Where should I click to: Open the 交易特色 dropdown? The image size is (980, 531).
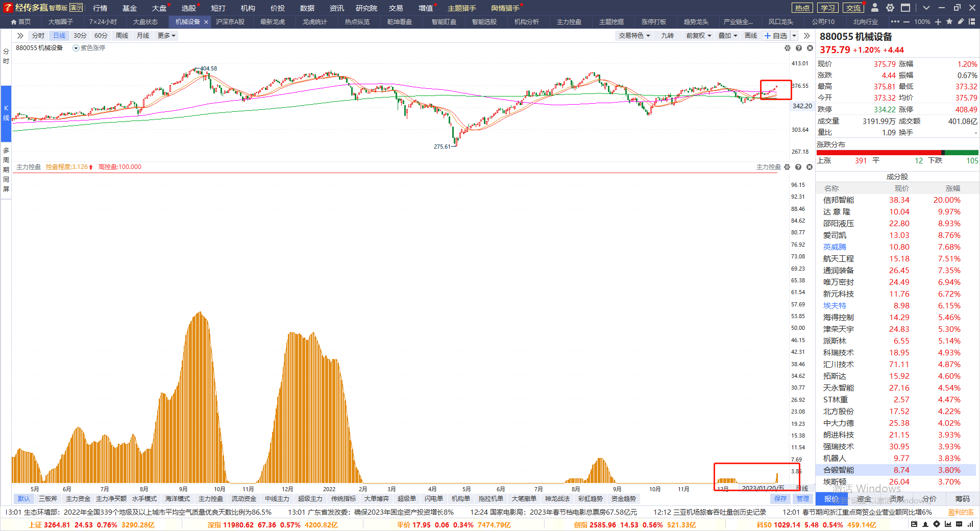(634, 36)
